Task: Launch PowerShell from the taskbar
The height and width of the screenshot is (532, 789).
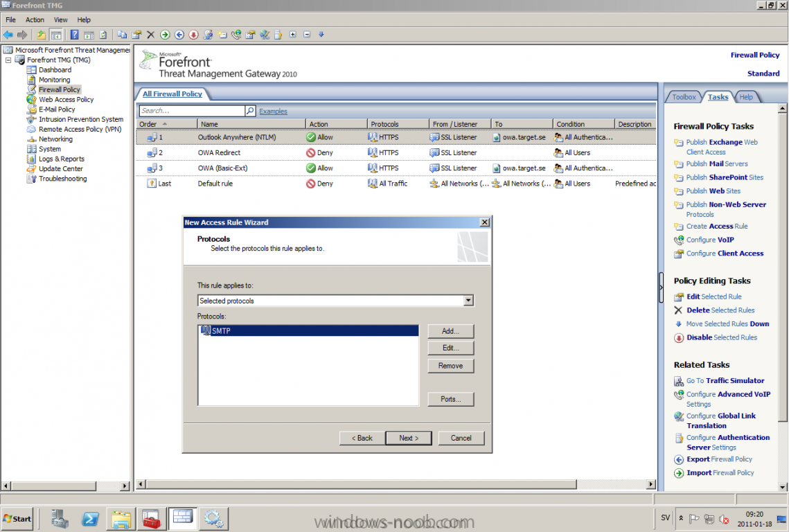Action: click(91, 519)
